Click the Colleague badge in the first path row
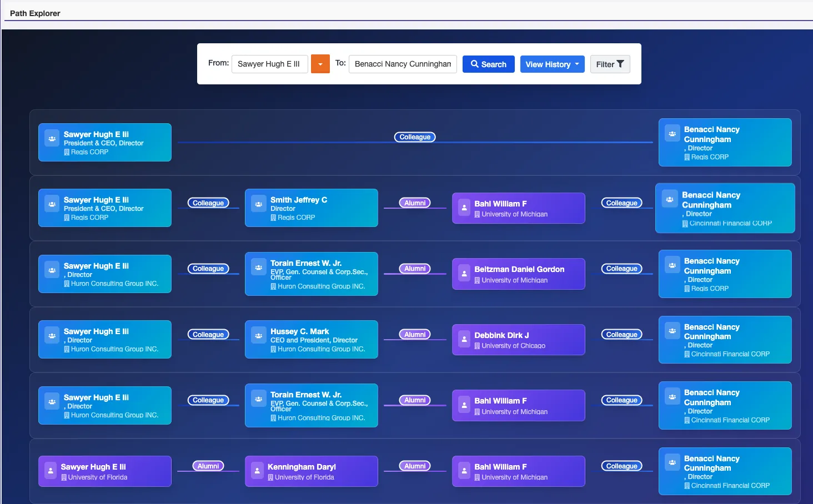Image resolution: width=813 pixels, height=504 pixels. (415, 137)
